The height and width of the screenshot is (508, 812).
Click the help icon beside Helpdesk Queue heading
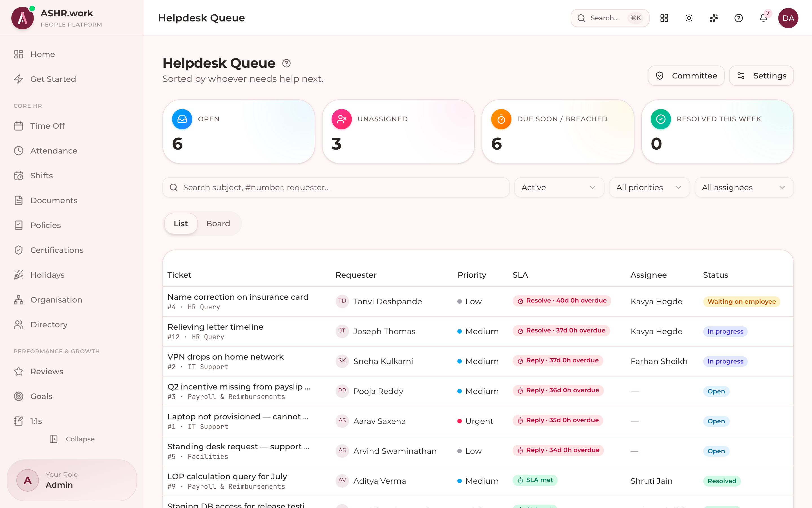286,63
